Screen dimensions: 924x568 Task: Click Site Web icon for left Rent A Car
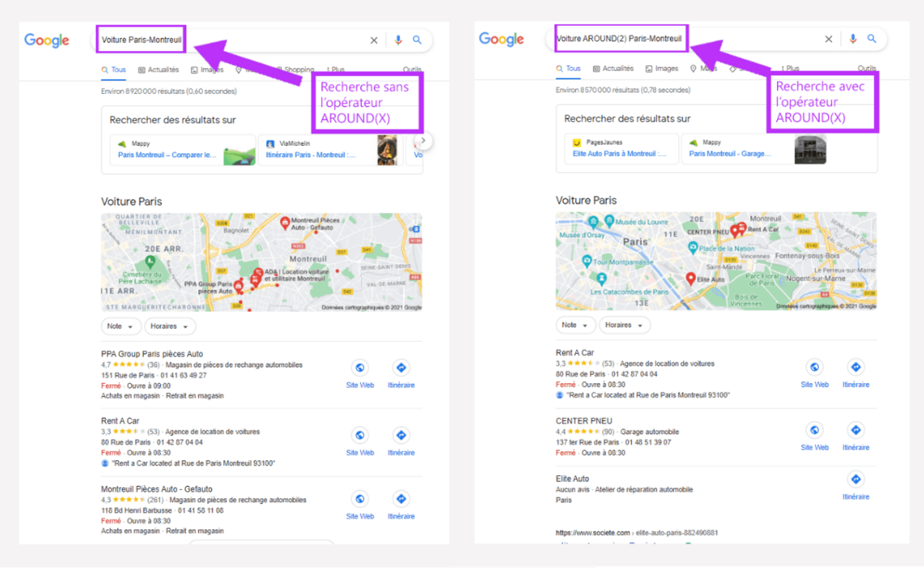coord(360,435)
